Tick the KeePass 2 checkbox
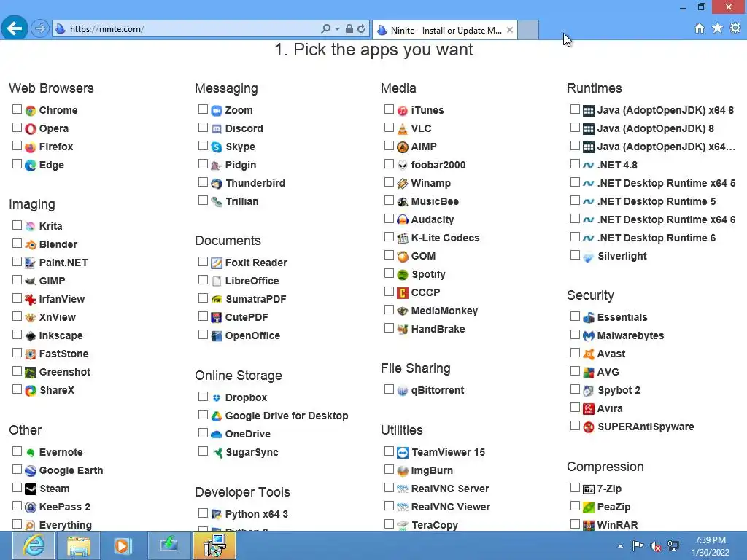The image size is (747, 560). 18,506
